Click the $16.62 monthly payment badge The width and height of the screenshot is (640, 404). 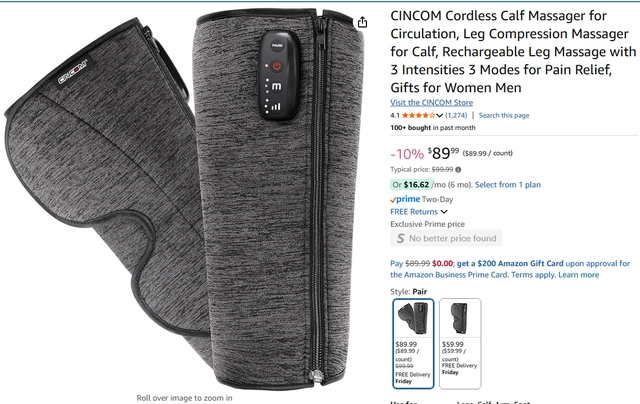pos(411,185)
